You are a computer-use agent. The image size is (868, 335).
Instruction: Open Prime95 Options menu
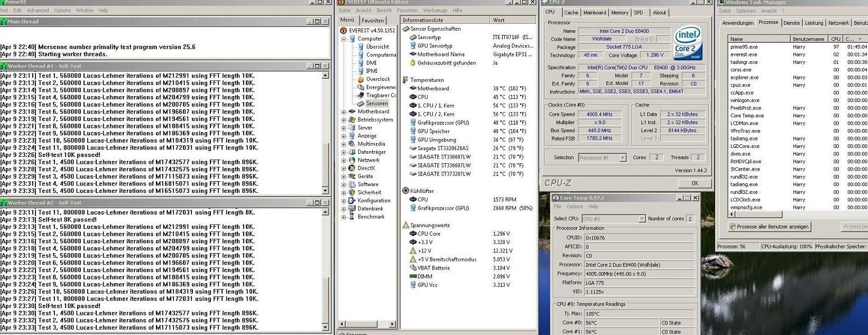point(62,11)
